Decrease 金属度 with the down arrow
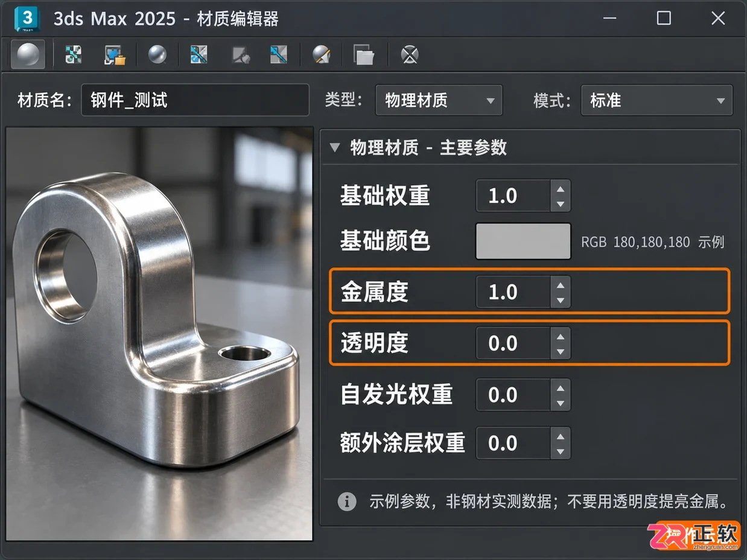The image size is (747, 560). [x=561, y=300]
